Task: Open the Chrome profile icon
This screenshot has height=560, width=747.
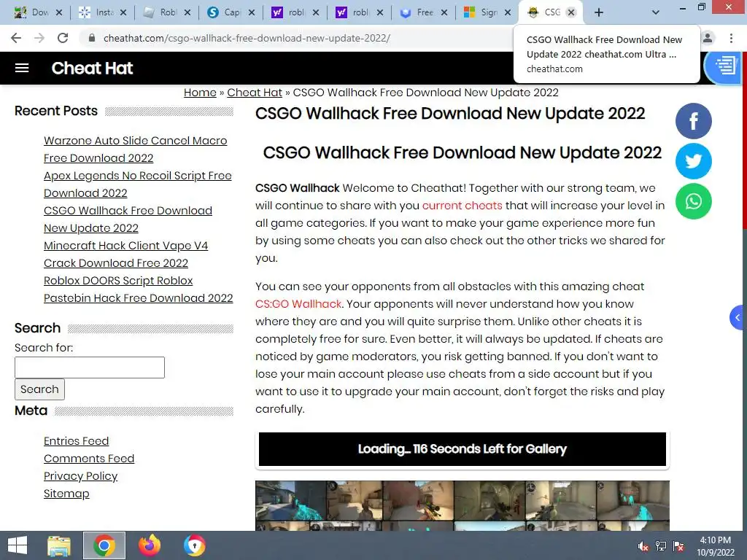Action: [x=708, y=38]
